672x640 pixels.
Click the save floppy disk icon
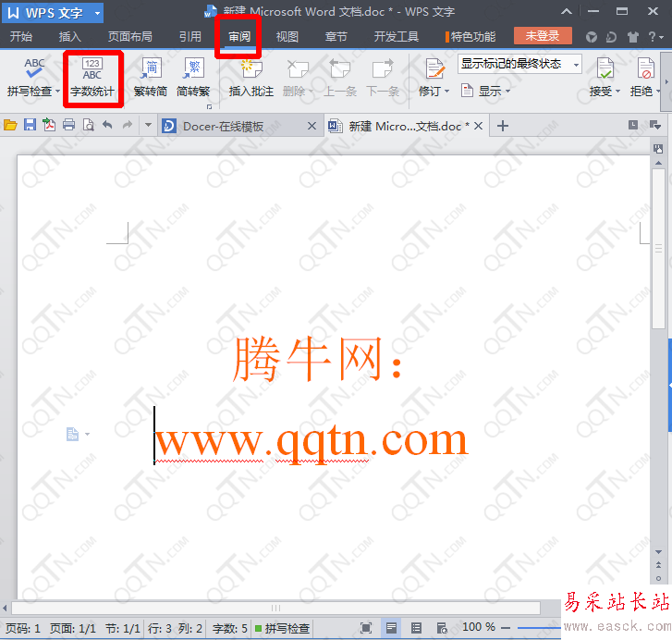[30, 125]
